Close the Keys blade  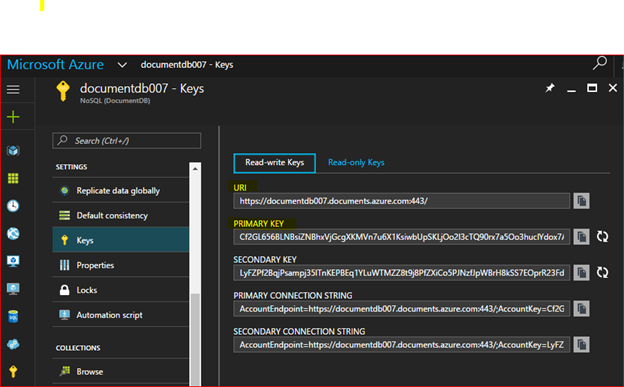613,88
